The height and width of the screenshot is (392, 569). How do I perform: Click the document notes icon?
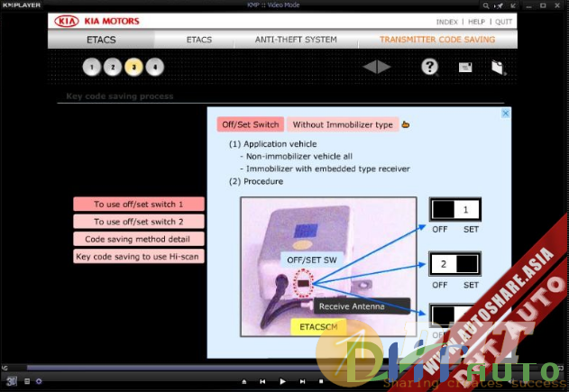499,68
